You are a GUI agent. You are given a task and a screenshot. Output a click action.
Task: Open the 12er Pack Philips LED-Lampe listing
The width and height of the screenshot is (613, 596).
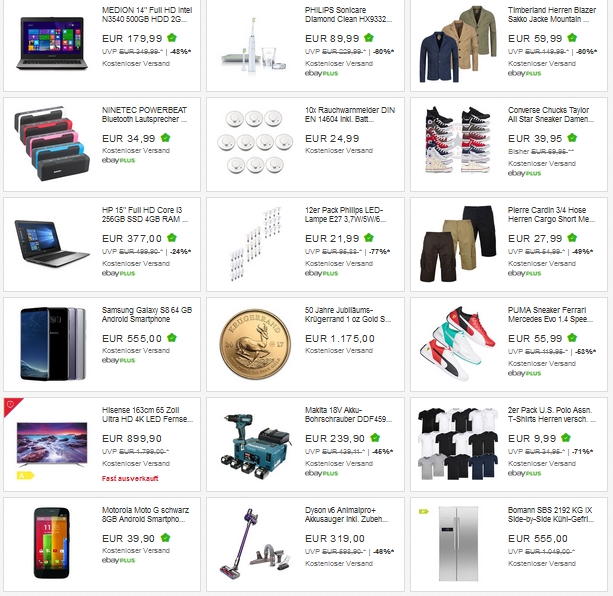pyautogui.click(x=345, y=215)
